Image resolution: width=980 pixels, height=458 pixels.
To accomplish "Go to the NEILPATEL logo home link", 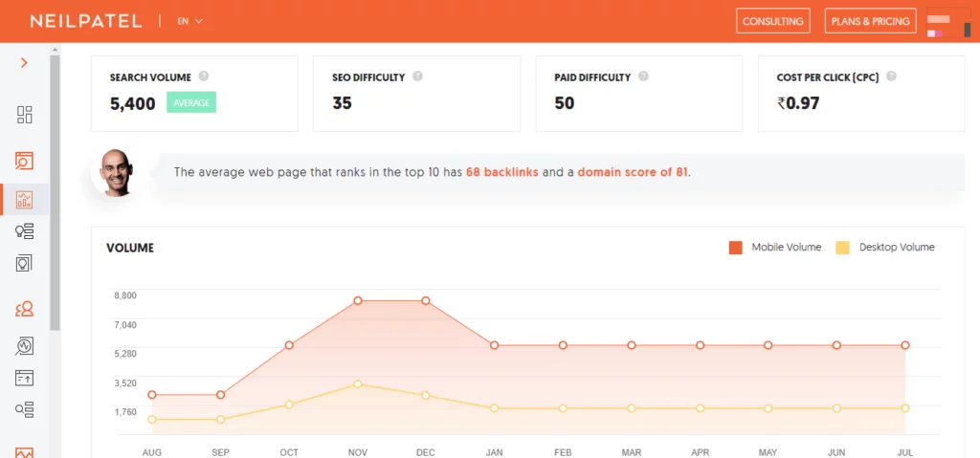I will pos(85,21).
